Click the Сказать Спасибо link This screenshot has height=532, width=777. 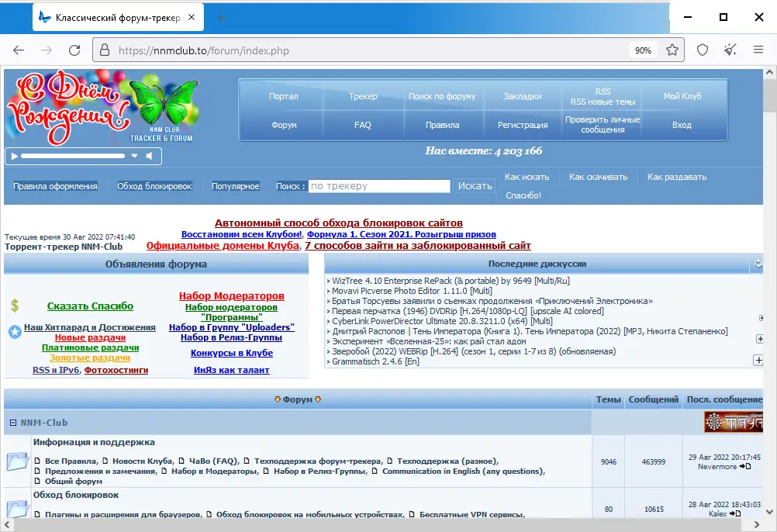coord(90,306)
